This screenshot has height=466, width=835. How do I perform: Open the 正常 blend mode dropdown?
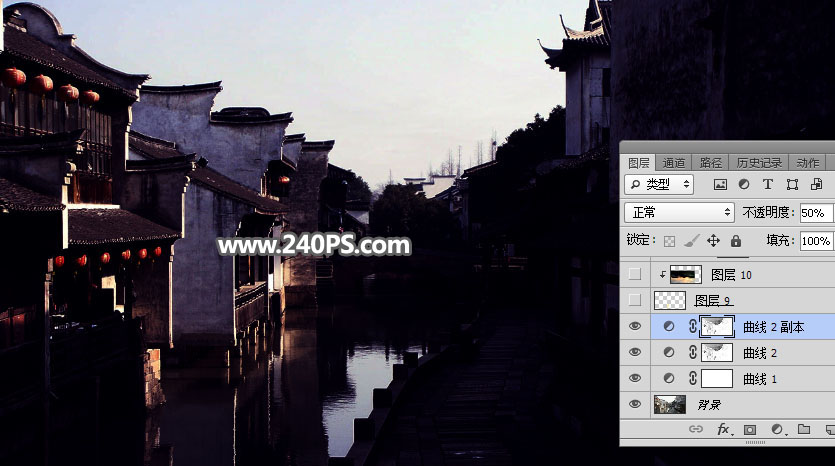(679, 212)
